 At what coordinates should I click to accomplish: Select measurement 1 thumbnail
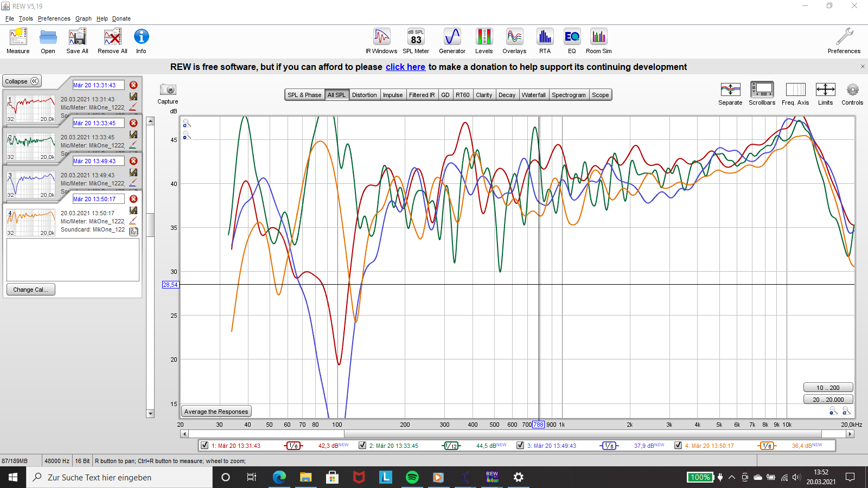click(31, 108)
